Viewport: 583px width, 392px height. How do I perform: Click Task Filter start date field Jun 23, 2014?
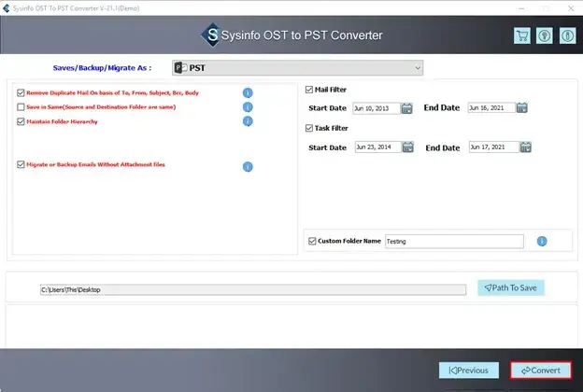(x=377, y=147)
